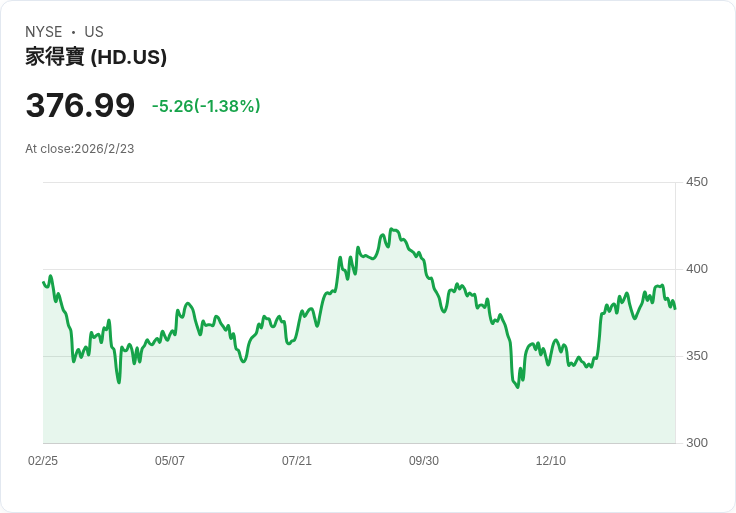Select the 400 y-axis label

(x=697, y=269)
